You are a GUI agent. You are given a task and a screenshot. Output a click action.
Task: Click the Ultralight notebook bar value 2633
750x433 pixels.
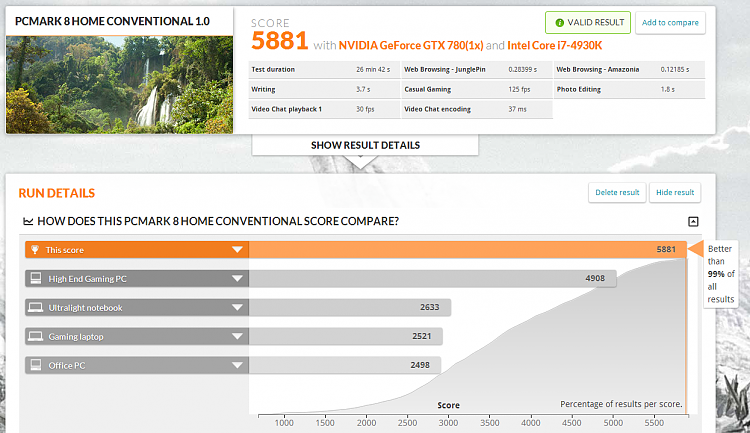[x=430, y=307]
